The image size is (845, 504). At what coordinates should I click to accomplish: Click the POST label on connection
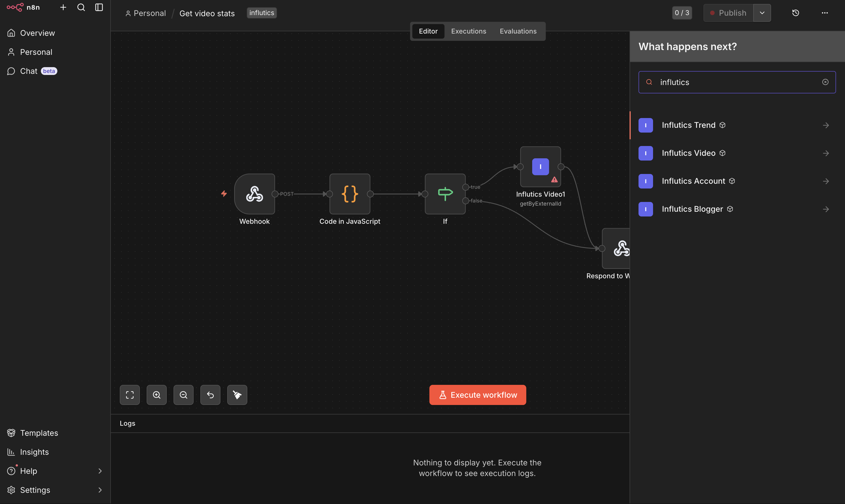[x=287, y=194]
